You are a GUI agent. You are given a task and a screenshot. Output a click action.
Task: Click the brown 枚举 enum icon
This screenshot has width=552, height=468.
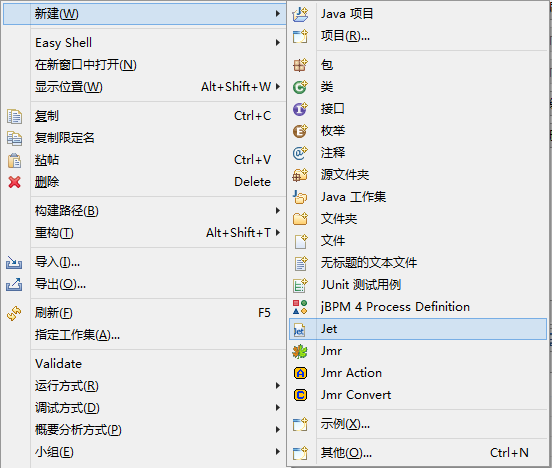(x=300, y=131)
